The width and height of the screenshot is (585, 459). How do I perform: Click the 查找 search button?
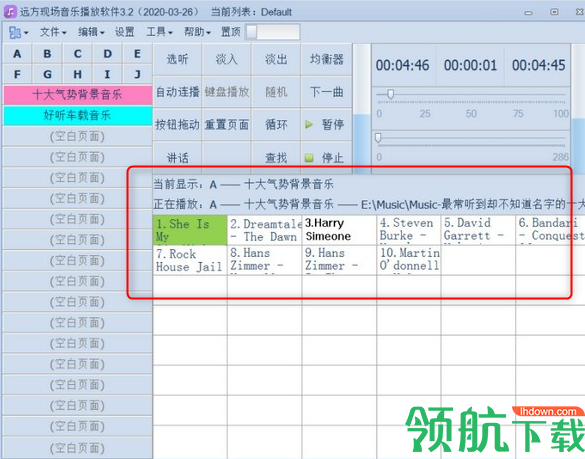pos(276,157)
